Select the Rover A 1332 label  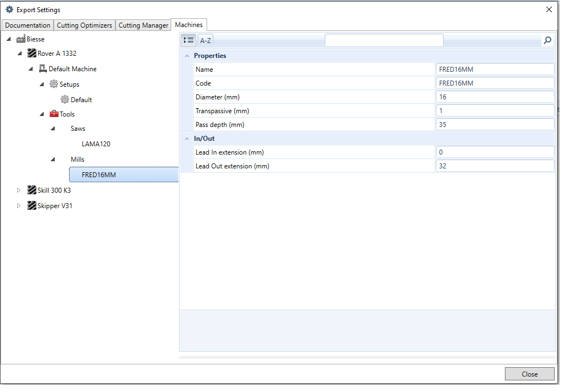[57, 54]
